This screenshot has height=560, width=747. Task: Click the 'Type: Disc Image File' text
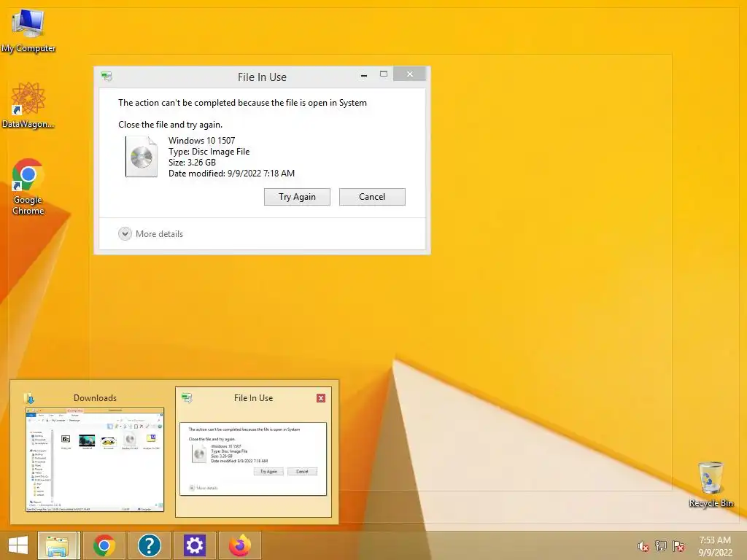[209, 152]
